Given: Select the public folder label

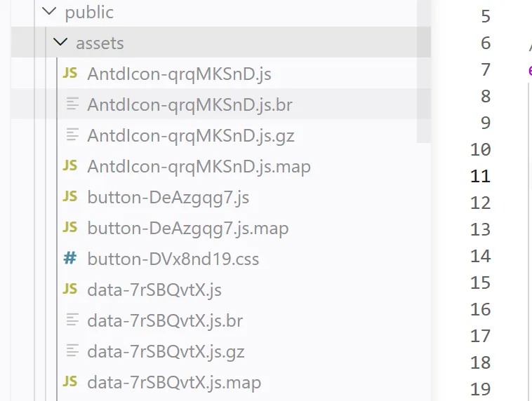Looking at the screenshot, I should click(89, 12).
